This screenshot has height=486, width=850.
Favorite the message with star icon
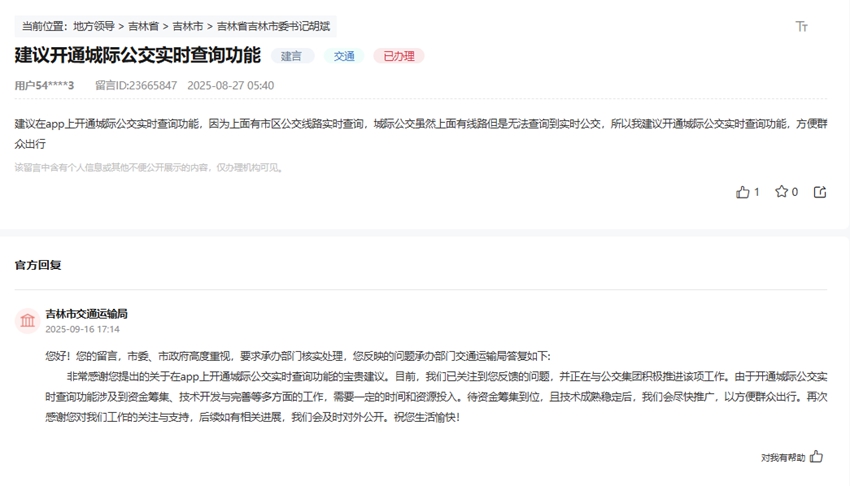tap(781, 192)
